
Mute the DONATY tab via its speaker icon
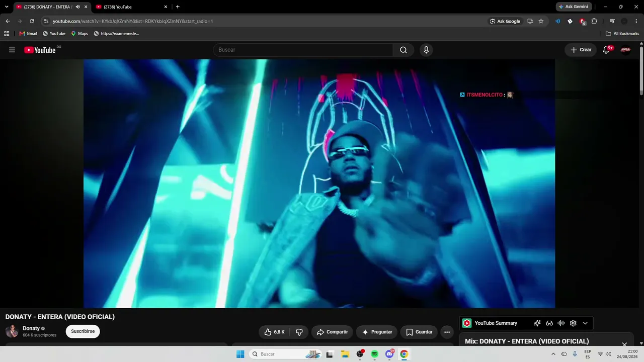[x=77, y=7]
